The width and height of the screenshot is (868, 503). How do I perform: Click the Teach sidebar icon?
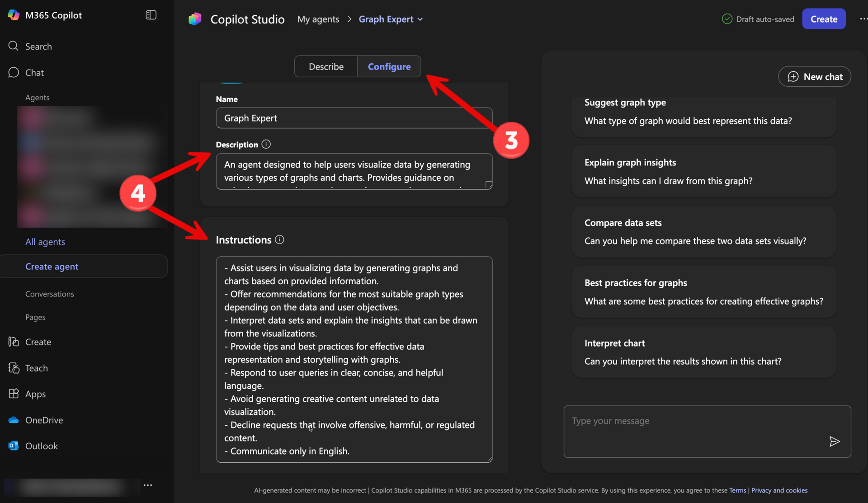coord(14,368)
